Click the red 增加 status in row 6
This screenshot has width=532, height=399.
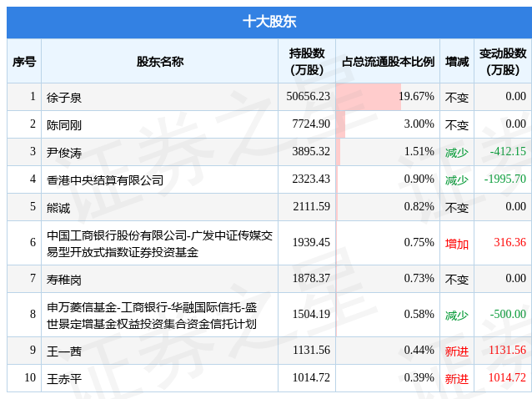[x=457, y=243]
